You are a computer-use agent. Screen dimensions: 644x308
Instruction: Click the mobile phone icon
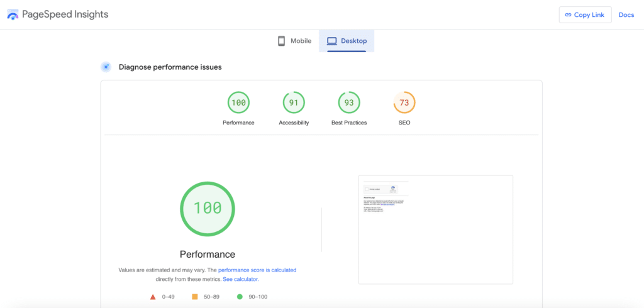point(281,41)
